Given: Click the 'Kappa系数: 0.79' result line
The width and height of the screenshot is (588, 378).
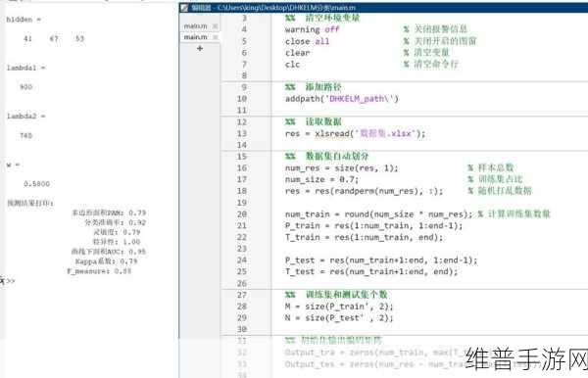Looking at the screenshot, I should (107, 261).
